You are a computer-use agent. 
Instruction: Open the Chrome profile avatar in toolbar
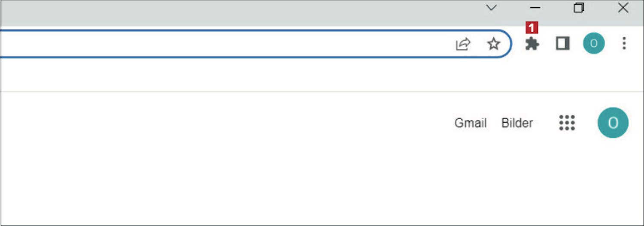click(593, 43)
